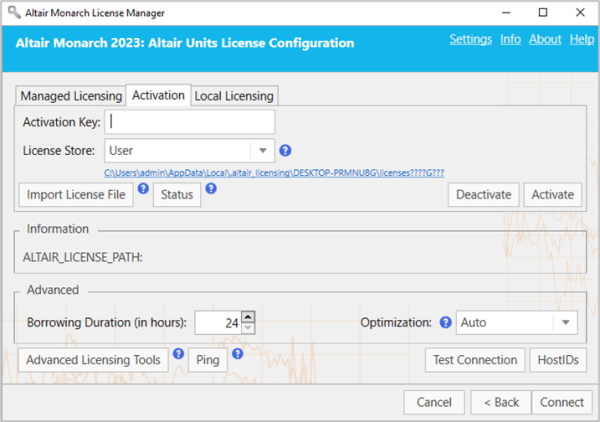Switch to Managed Licensing tab
This screenshot has width=600, height=422.
coord(70,96)
